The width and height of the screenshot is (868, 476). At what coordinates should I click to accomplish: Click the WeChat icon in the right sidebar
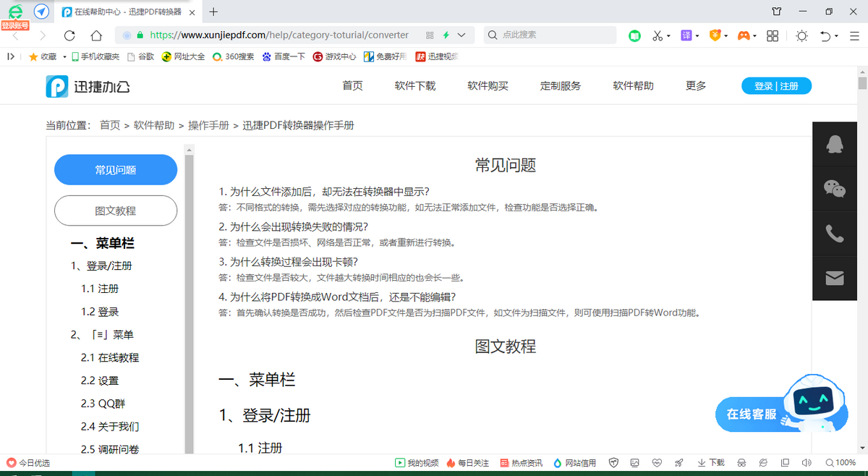point(835,189)
